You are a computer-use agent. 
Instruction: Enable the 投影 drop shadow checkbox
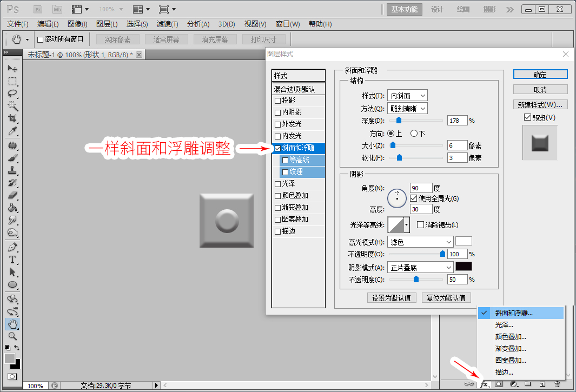click(277, 101)
